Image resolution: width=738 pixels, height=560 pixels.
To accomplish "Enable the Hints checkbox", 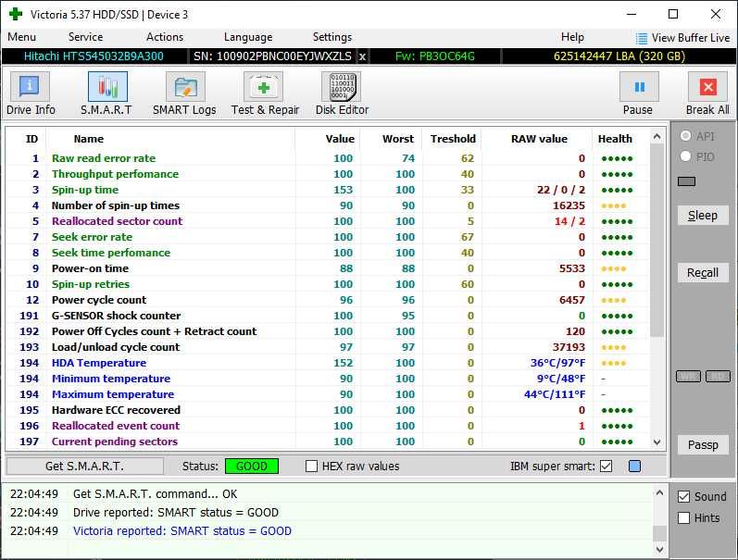I will click(684, 518).
